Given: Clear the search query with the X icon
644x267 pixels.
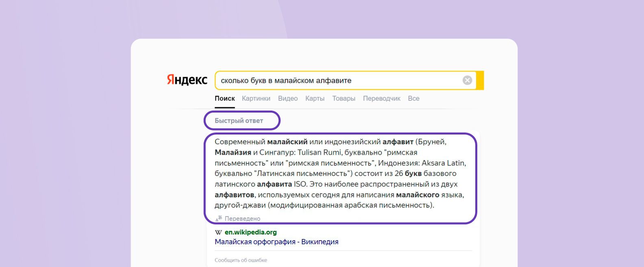Looking at the screenshot, I should pos(467,80).
